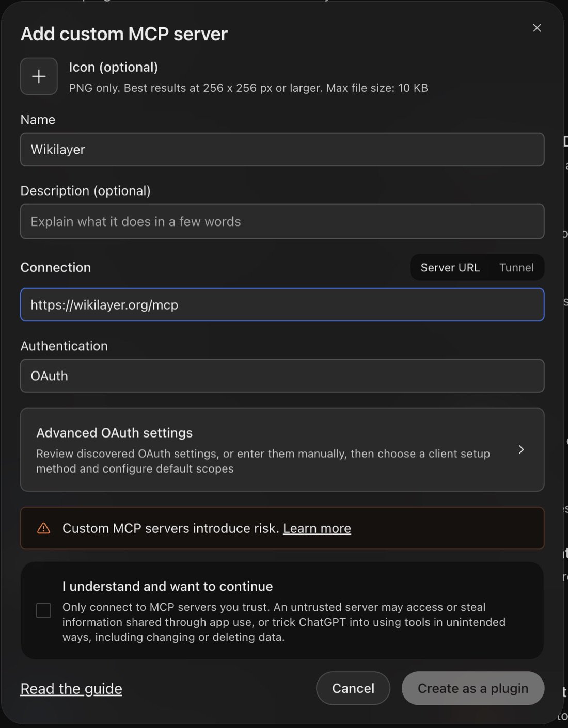Click the 'Connection' label

pyautogui.click(x=56, y=267)
